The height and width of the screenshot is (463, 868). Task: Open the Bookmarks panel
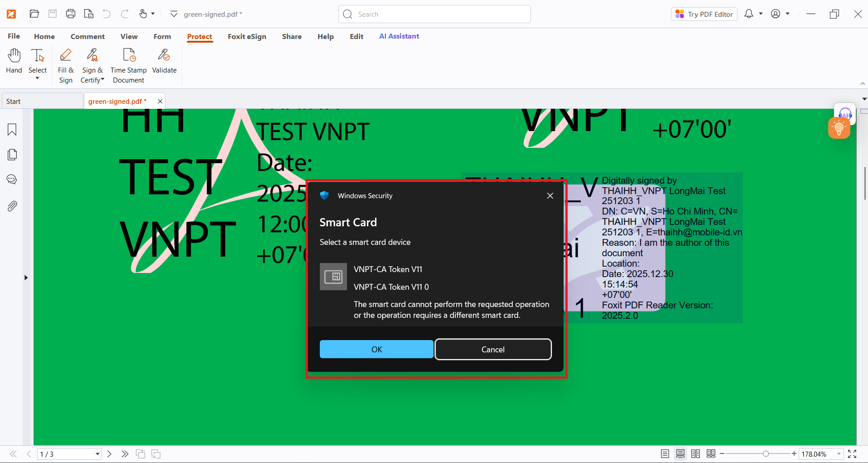[12, 130]
